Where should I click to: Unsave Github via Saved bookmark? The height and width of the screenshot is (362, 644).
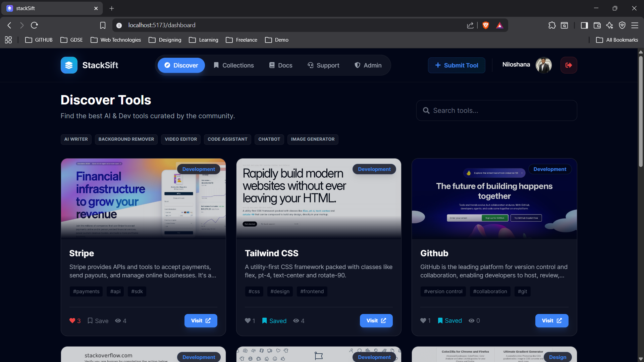coord(449,321)
